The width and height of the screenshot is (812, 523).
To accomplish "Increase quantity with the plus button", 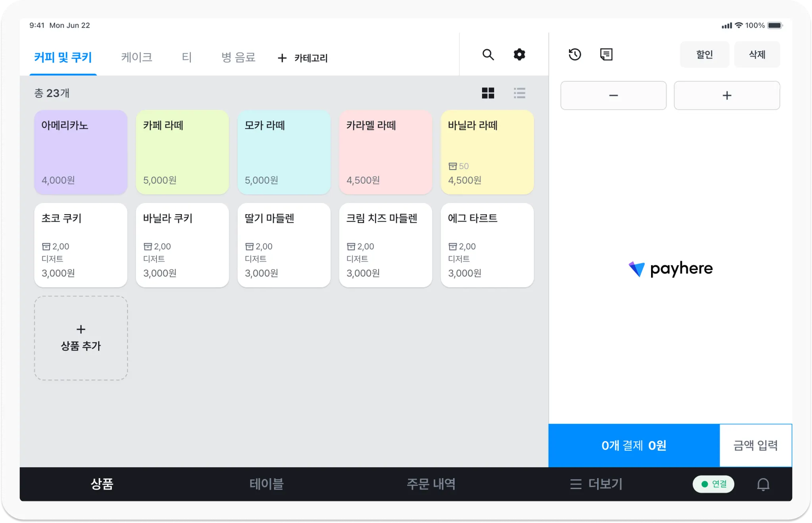I will (x=727, y=96).
